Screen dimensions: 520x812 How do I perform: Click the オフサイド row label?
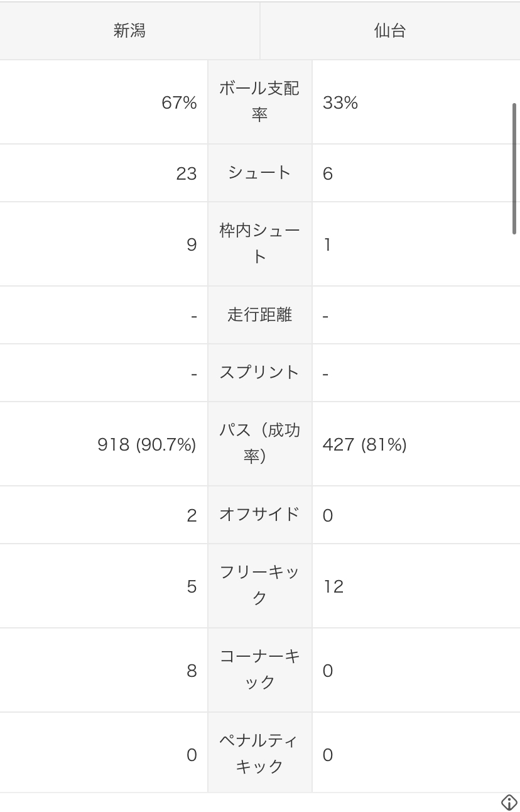click(259, 515)
